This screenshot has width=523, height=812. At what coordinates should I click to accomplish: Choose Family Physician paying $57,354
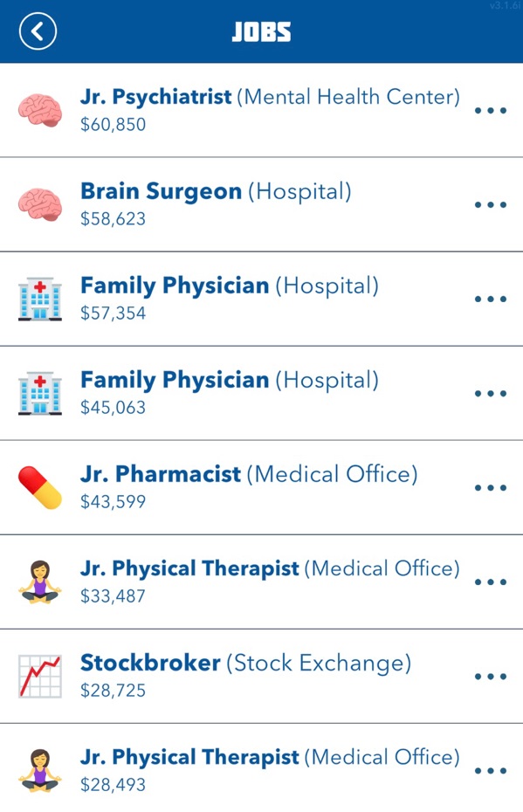point(262,299)
